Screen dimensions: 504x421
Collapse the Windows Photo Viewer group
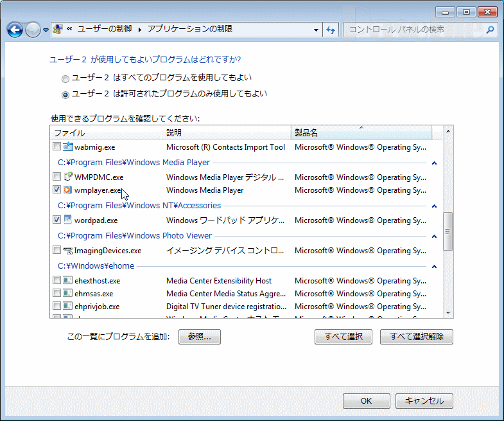[434, 237]
